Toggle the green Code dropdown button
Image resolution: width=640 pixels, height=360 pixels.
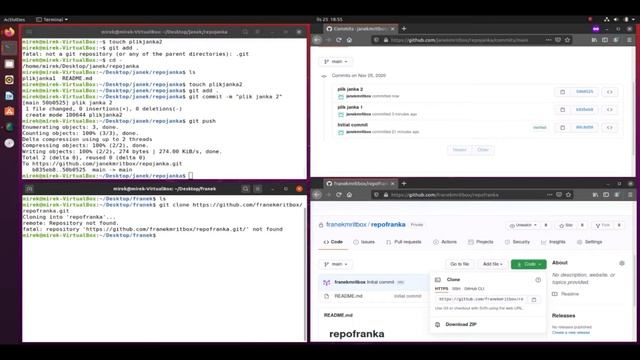(x=529, y=264)
